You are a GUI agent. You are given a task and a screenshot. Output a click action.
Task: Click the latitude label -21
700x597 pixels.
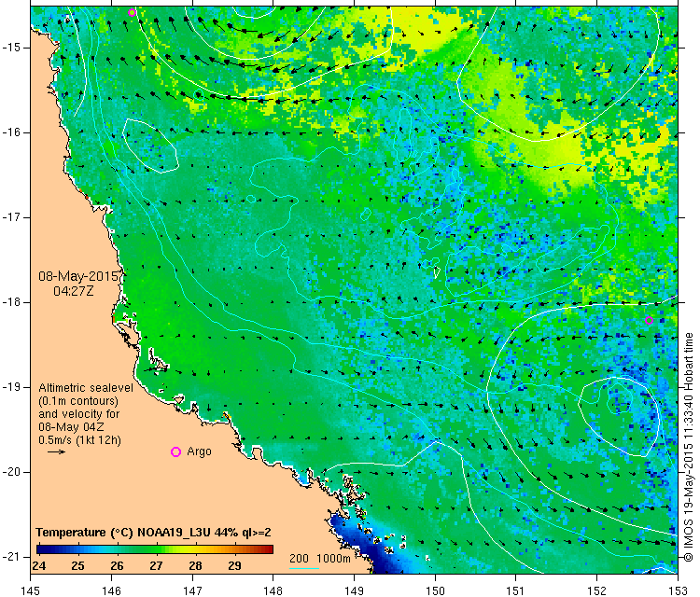coord(11,557)
